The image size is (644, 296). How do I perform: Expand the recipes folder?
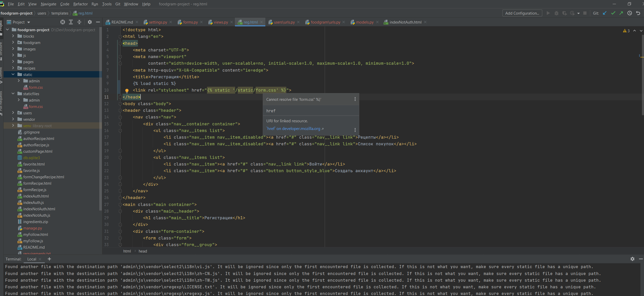coord(13,68)
